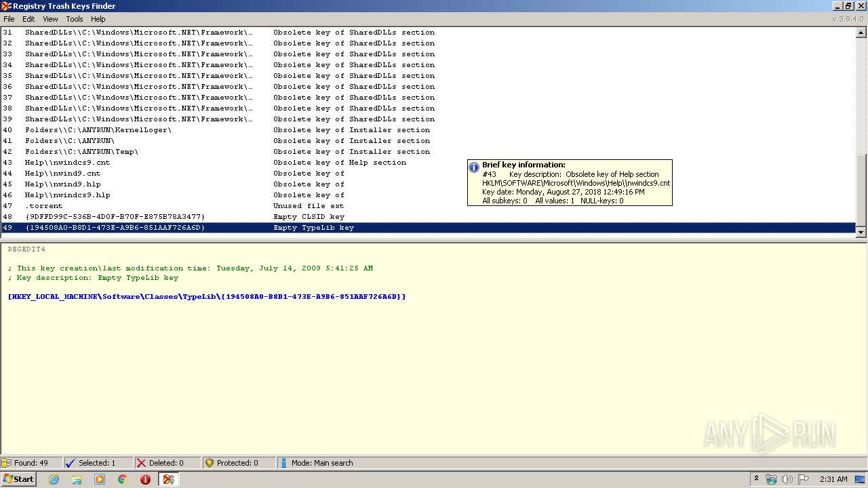The height and width of the screenshot is (488, 868).
Task: Select row 42 Folders ANYRUN\Temp key
Action: (x=429, y=152)
